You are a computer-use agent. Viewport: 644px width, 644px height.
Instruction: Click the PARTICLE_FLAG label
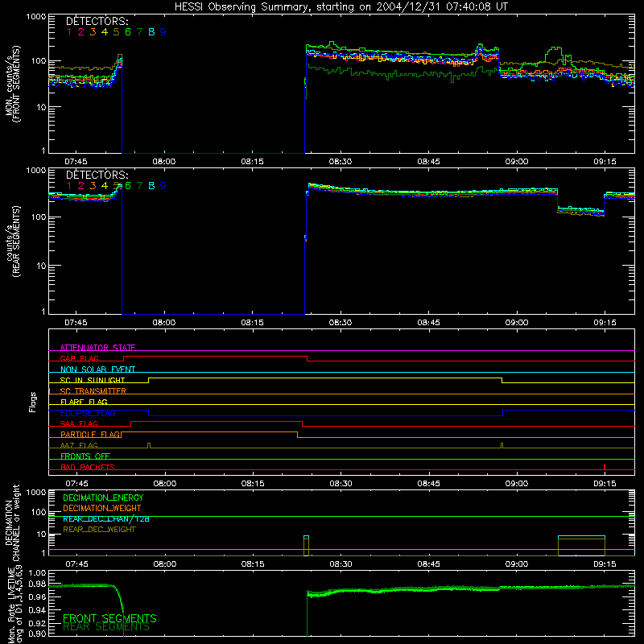90,434
